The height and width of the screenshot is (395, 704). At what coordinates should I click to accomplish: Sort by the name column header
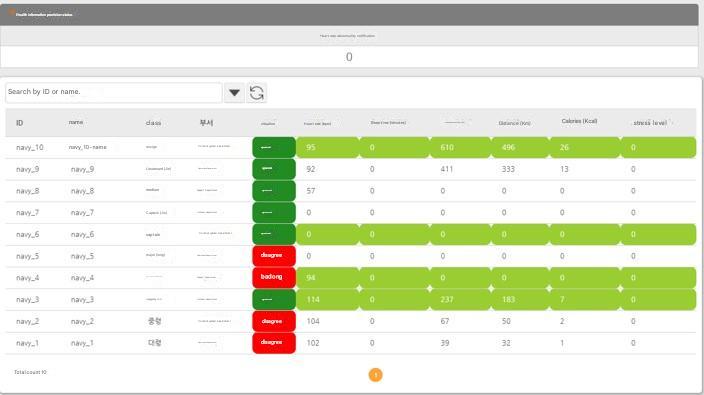coord(76,122)
